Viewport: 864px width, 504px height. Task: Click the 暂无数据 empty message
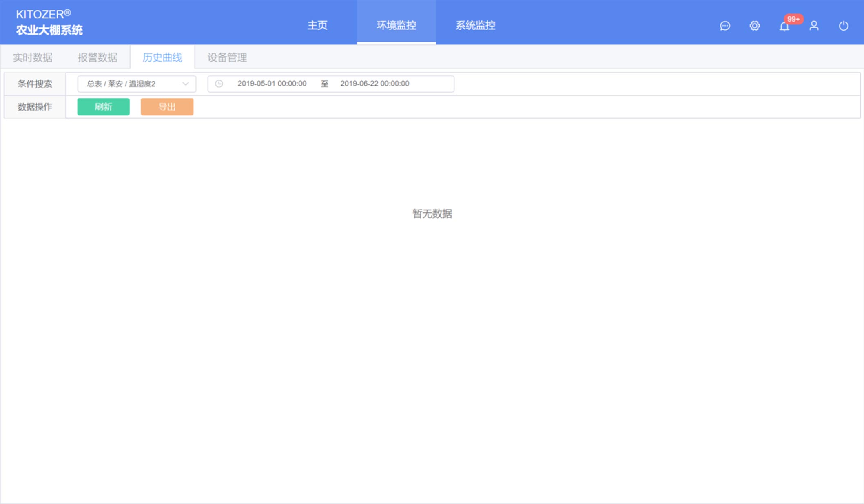click(x=432, y=214)
